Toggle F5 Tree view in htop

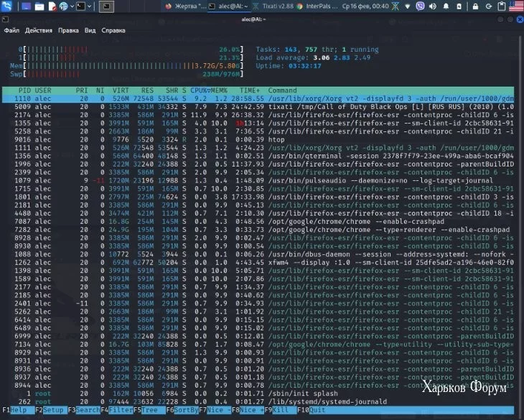coord(149,410)
